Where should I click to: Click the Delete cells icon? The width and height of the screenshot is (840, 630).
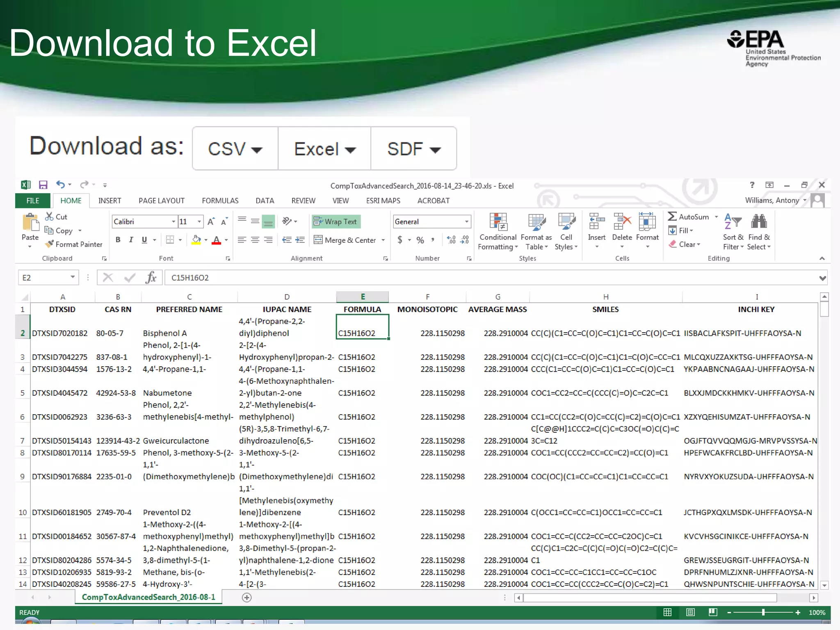click(x=622, y=221)
